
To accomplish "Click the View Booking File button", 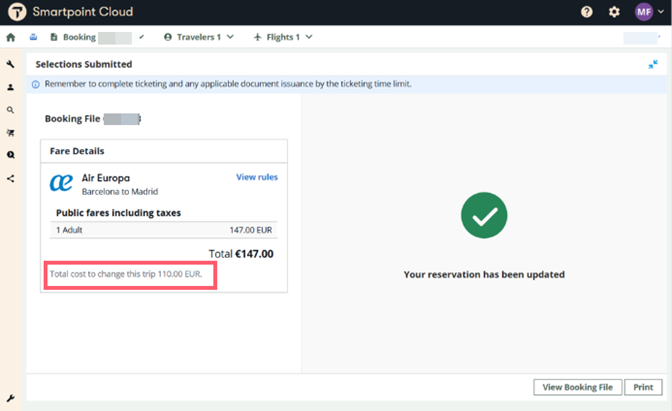I will tap(577, 387).
